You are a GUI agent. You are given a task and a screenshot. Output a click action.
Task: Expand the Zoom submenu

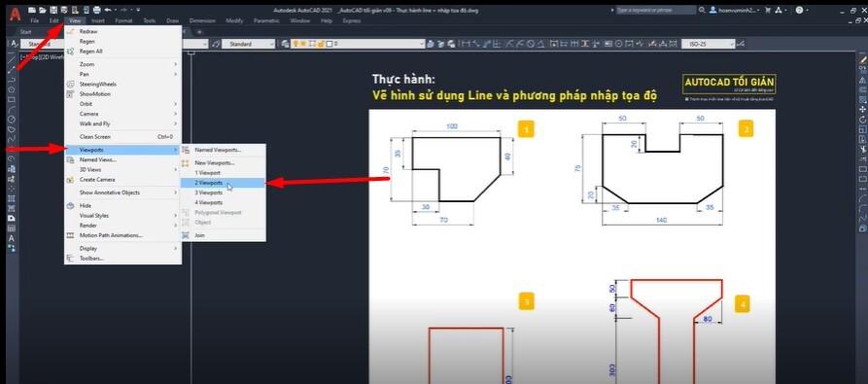pos(123,64)
